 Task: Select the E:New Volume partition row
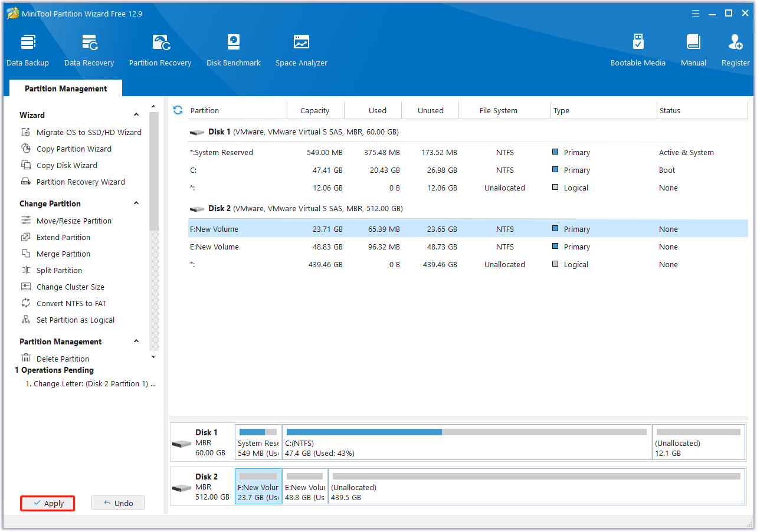467,247
